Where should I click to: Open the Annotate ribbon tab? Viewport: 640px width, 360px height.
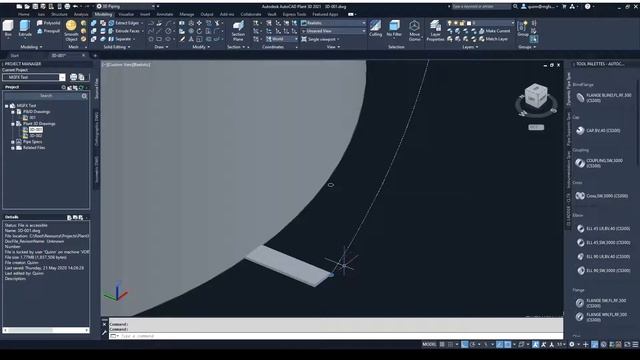click(x=164, y=14)
